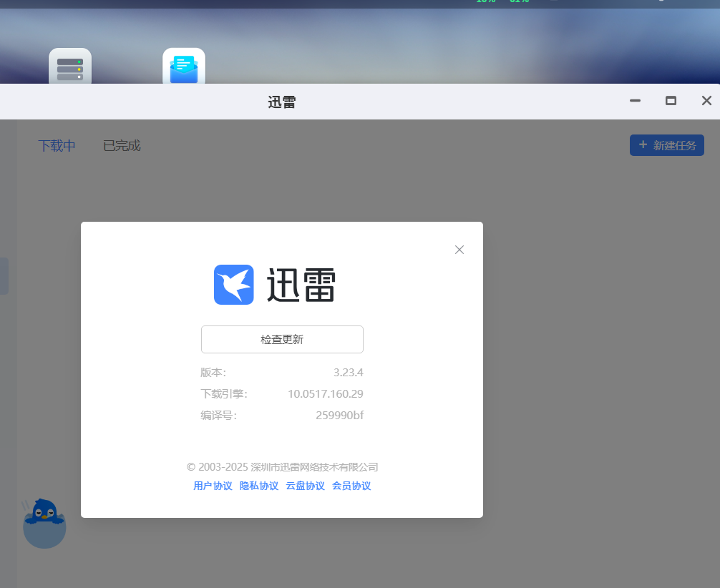Click the blue bird mascot icon
This screenshot has width=720, height=588.
click(44, 524)
